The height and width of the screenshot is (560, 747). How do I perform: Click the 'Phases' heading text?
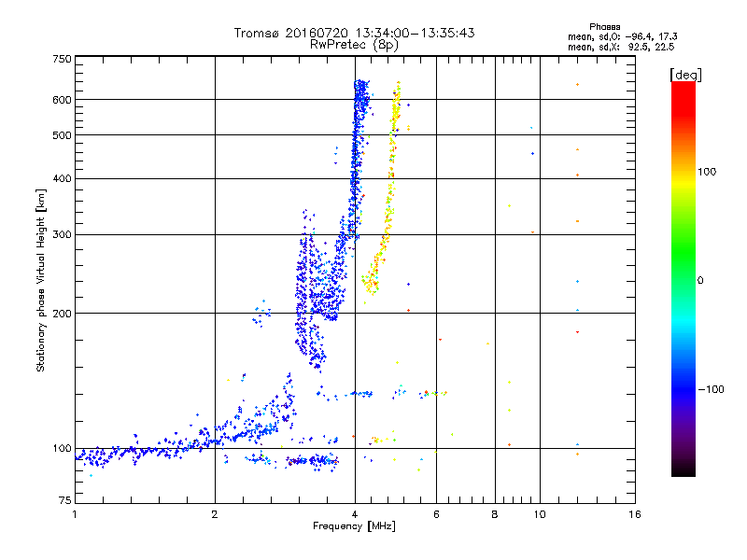(x=604, y=27)
